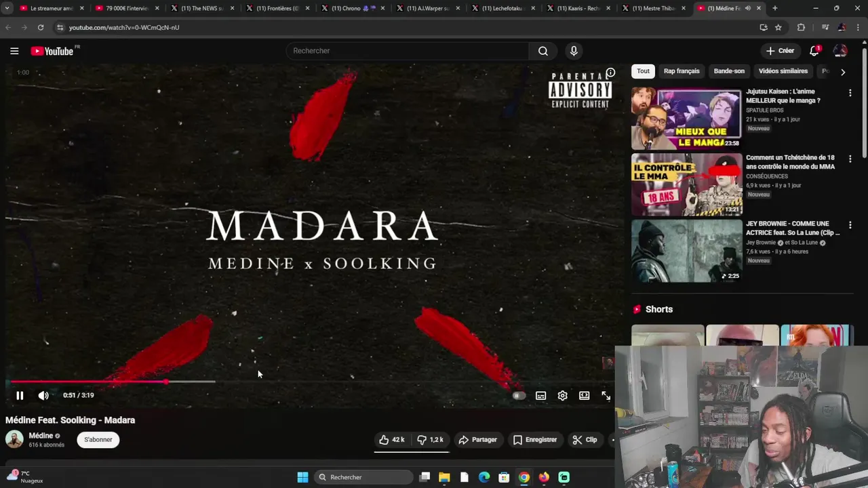Screen dimensions: 868x488
Task: Open the tab search dropdown in Chrome
Action: pos(7,8)
